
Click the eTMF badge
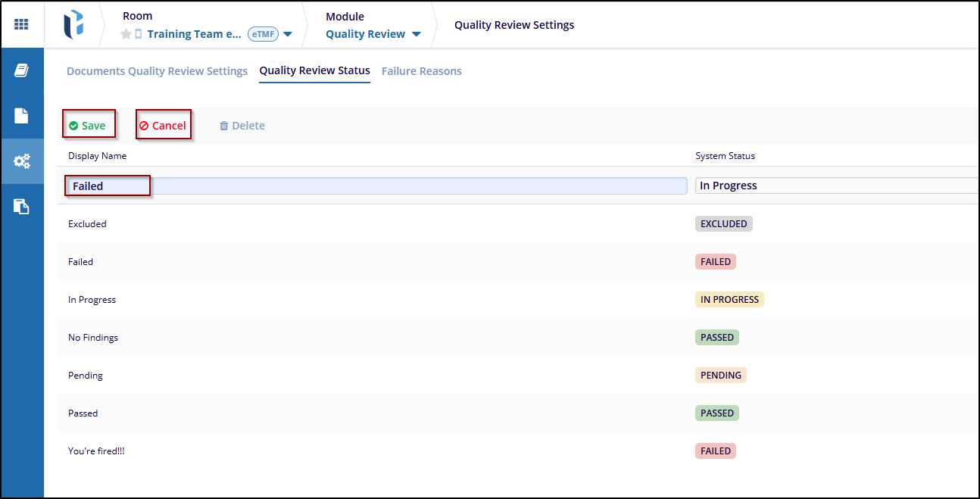click(263, 34)
